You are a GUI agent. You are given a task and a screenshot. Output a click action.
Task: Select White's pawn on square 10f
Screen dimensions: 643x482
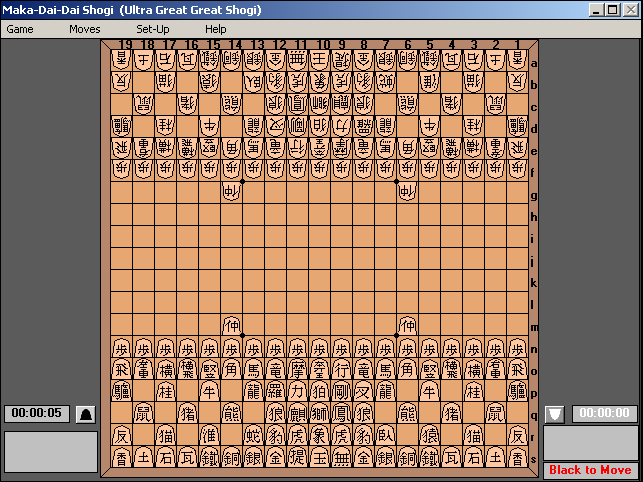(x=319, y=170)
